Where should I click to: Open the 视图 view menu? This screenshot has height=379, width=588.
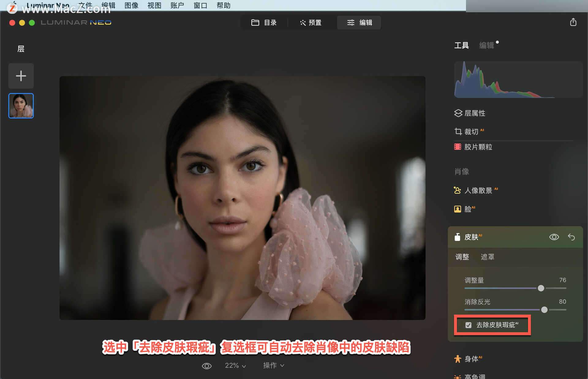pos(154,6)
